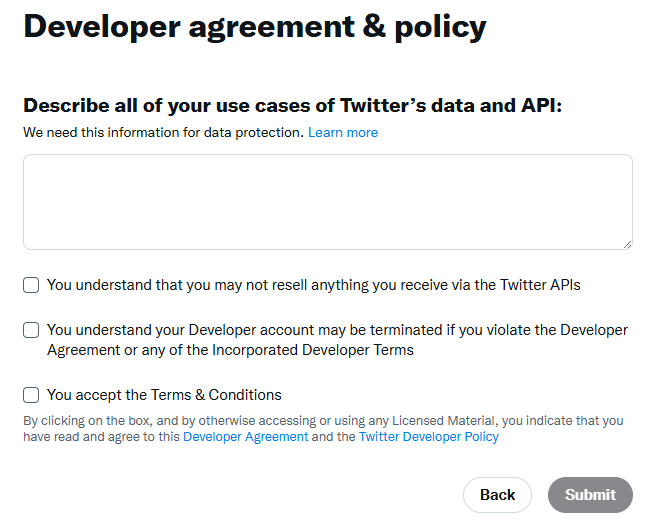Open the Developer Agreement link
Viewport: 668px width, 530px height.
point(245,437)
